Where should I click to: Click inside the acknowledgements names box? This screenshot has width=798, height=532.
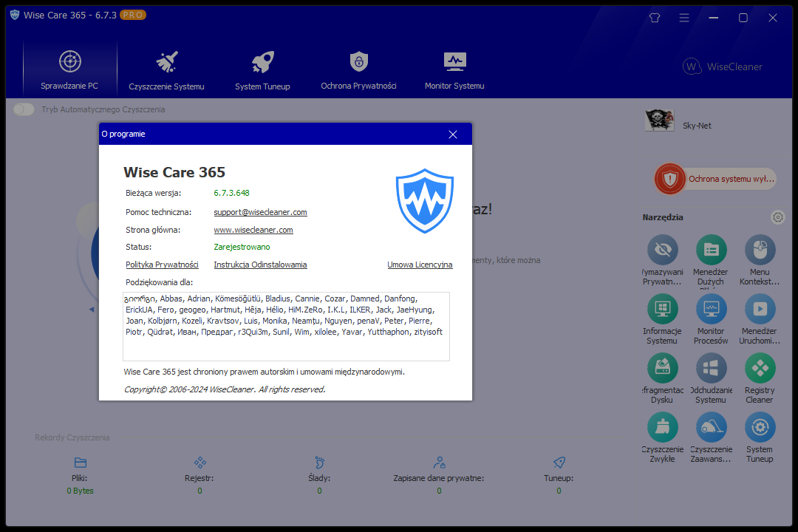pos(286,327)
